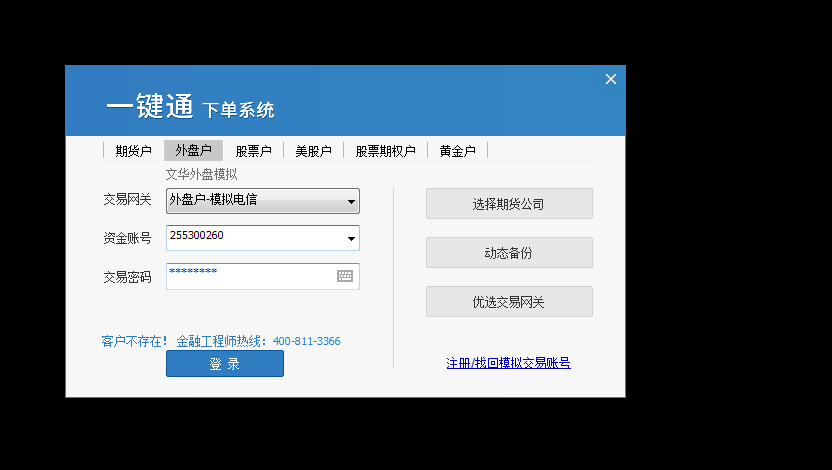Click the 资金账号 label

pos(127,238)
